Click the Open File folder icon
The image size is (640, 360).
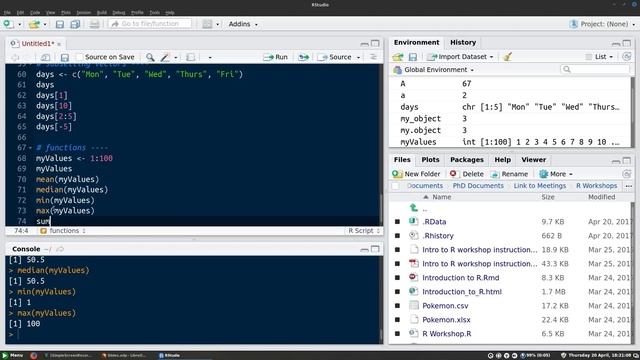pyautogui.click(x=34, y=24)
